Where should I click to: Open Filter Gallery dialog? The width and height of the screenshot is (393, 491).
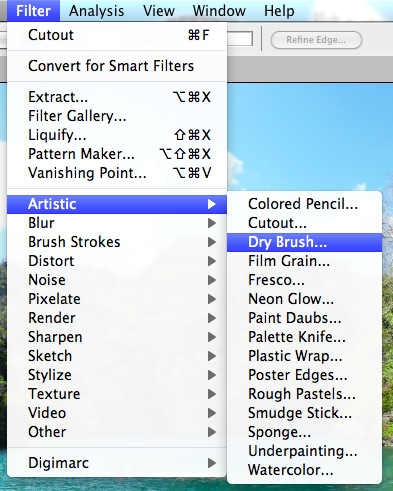(117, 116)
